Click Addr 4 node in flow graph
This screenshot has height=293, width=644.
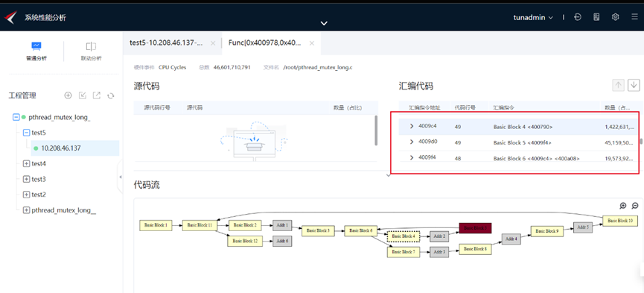(511, 239)
